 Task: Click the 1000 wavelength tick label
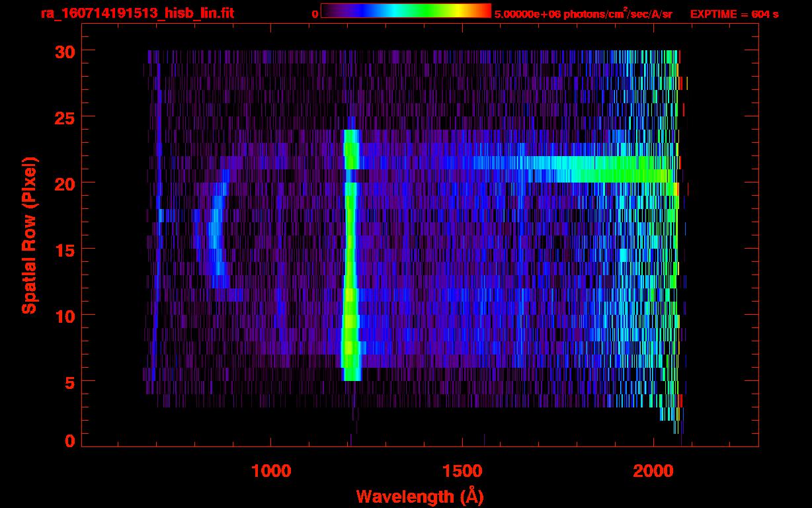click(271, 471)
